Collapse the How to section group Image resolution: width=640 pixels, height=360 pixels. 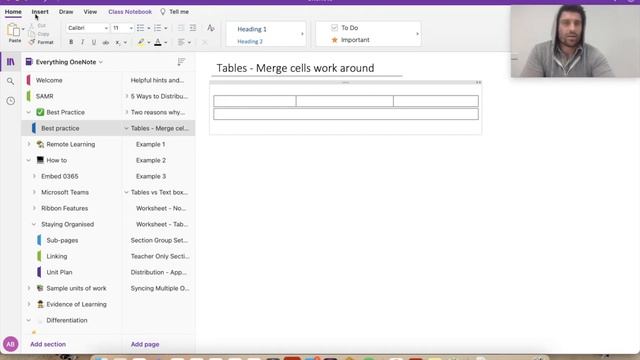(x=29, y=160)
